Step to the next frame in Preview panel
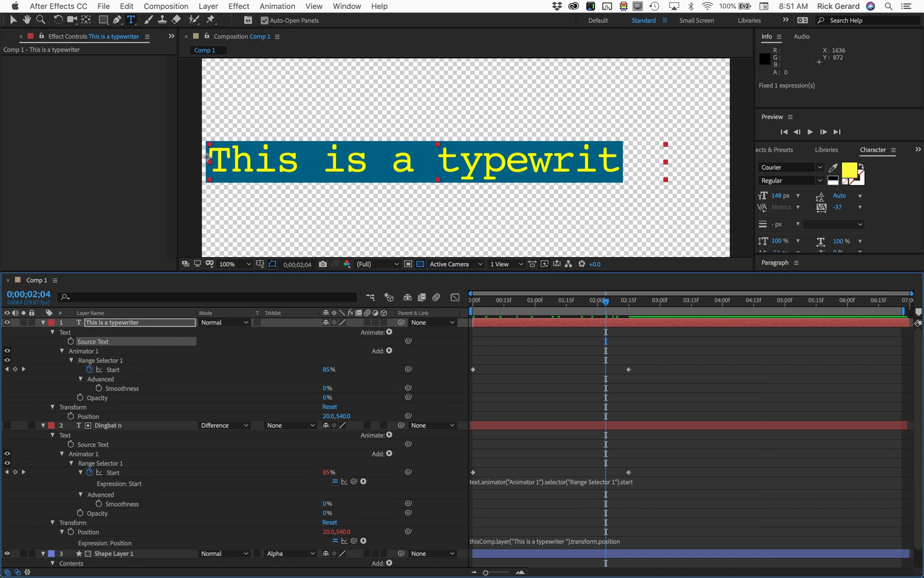The image size is (924, 578). tap(823, 132)
